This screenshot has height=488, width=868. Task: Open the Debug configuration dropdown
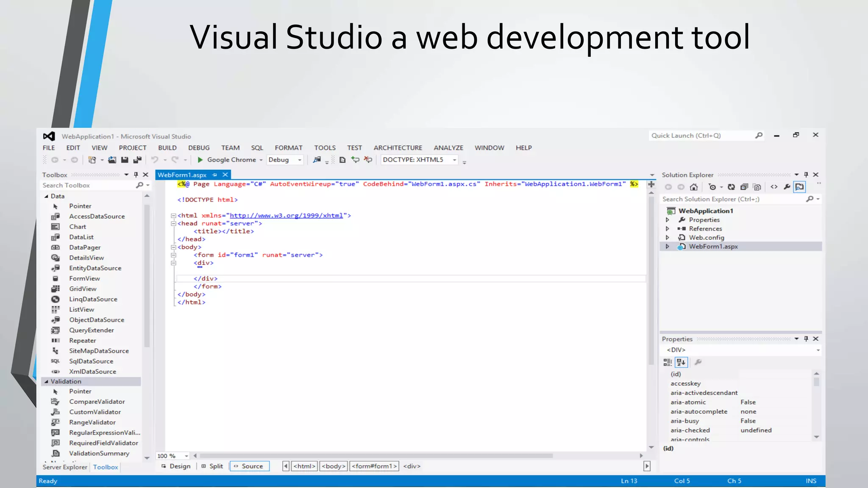click(x=300, y=160)
